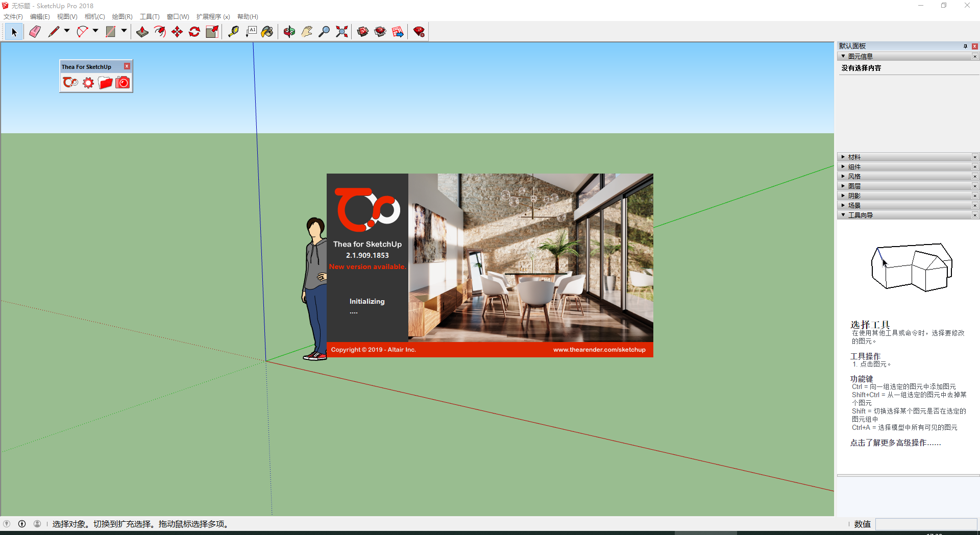Image resolution: width=980 pixels, height=535 pixels.
Task: Select the Text label tool
Action: pos(251,32)
